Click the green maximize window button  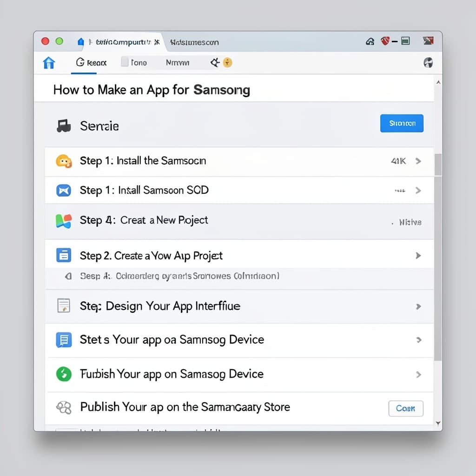[59, 41]
